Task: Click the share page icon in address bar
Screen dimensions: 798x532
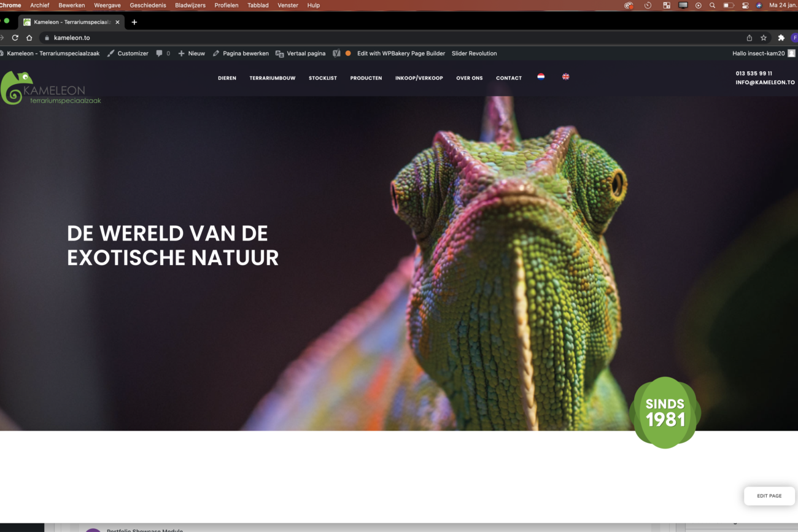Action: tap(749, 37)
